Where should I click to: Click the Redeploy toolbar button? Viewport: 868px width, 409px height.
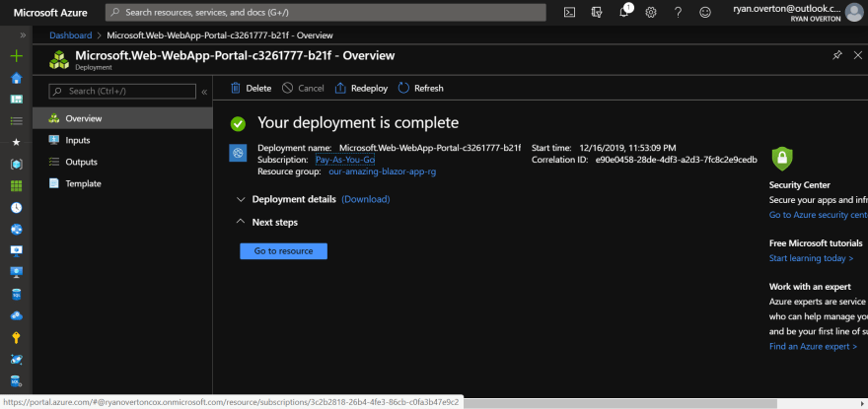[361, 88]
